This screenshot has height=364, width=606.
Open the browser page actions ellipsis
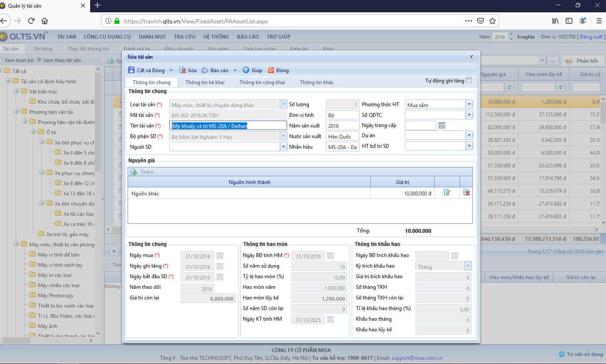tap(468, 21)
